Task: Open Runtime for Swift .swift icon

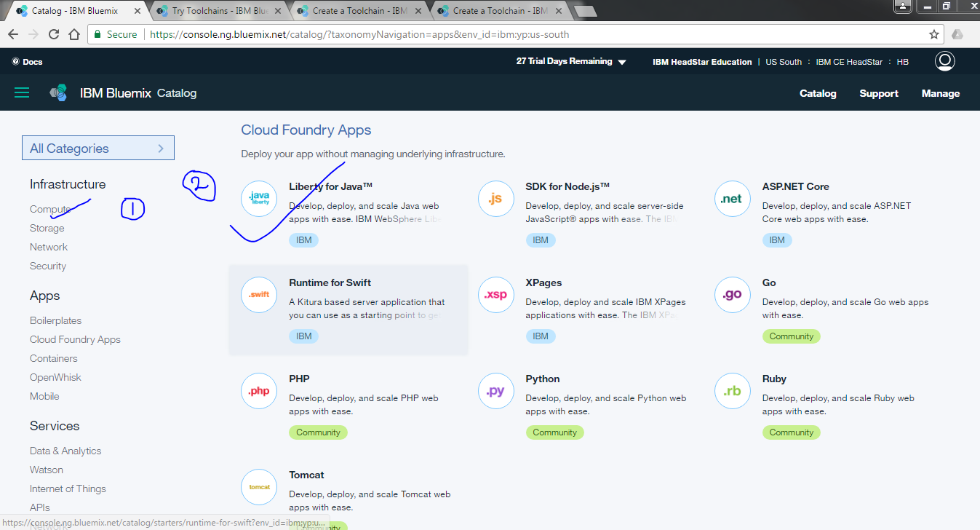Action: click(259, 295)
